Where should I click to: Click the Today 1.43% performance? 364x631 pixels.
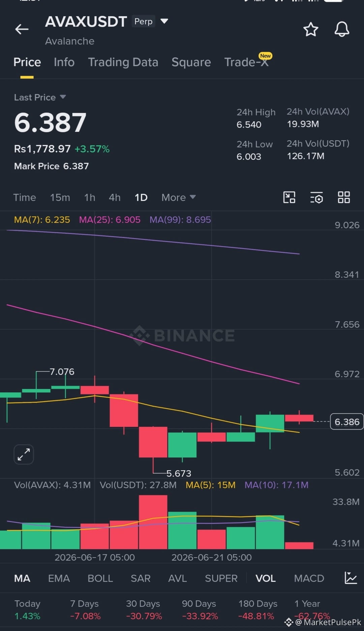coord(27,610)
